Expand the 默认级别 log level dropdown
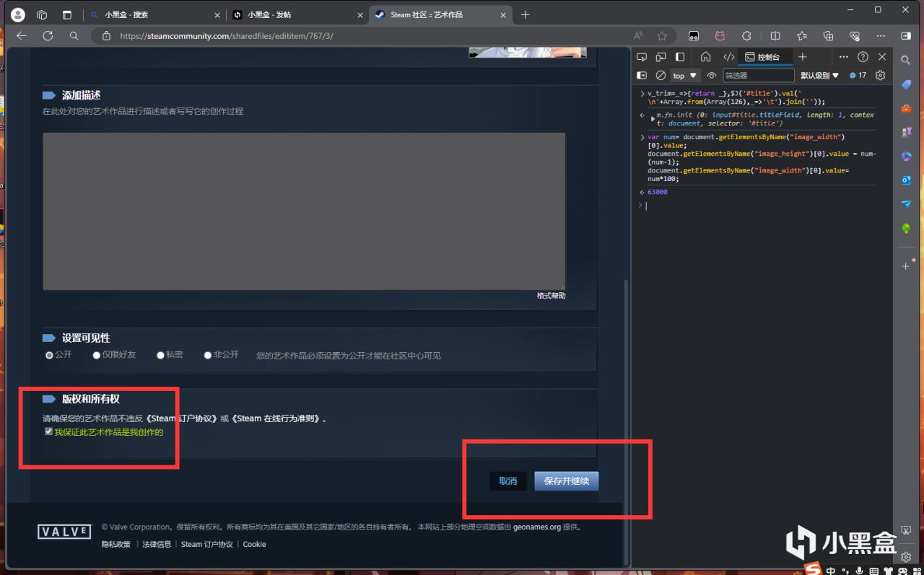 point(820,75)
